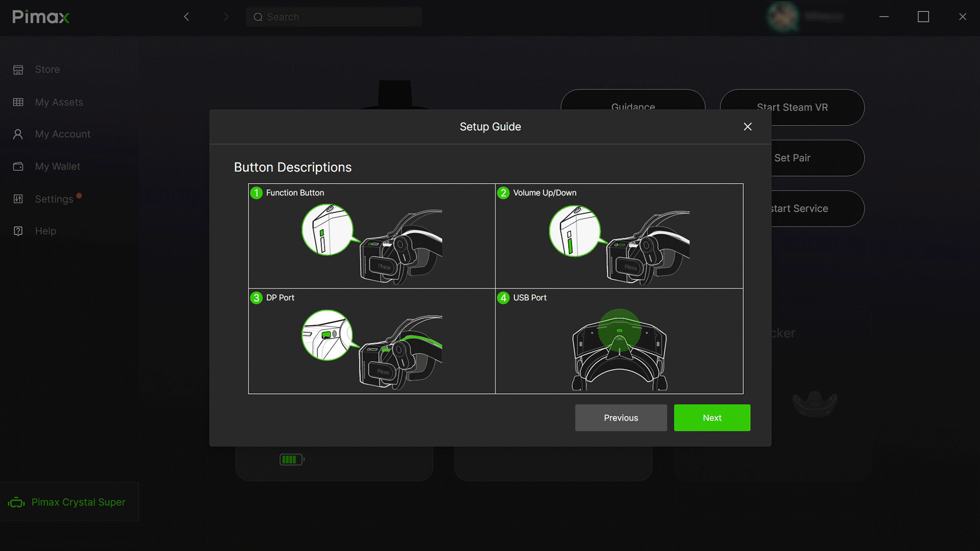Open Help via the question mark icon
980x551 pixels.
coord(18,231)
